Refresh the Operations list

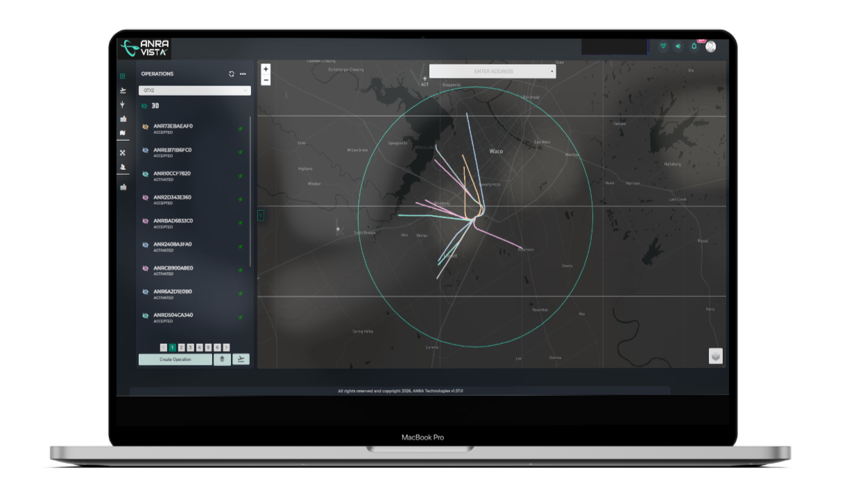232,73
